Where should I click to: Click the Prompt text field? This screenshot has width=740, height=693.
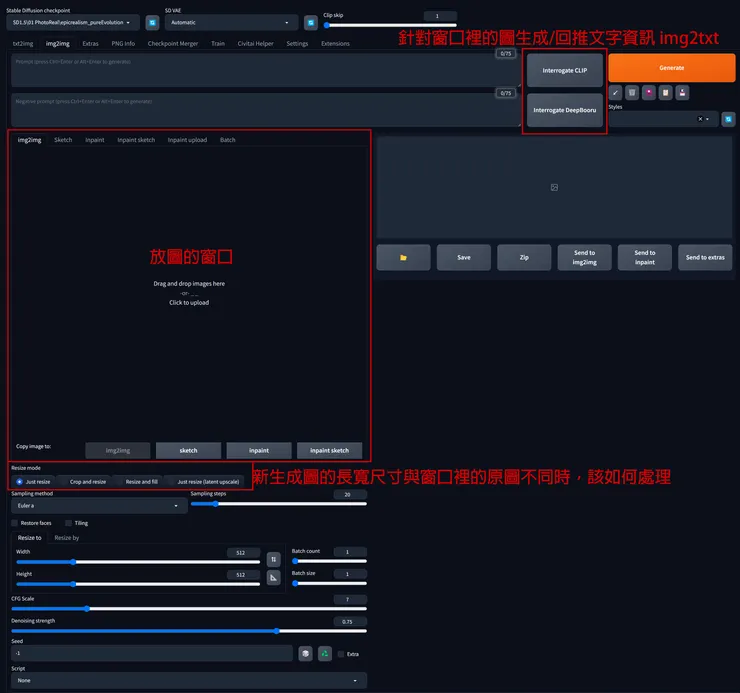(266, 70)
